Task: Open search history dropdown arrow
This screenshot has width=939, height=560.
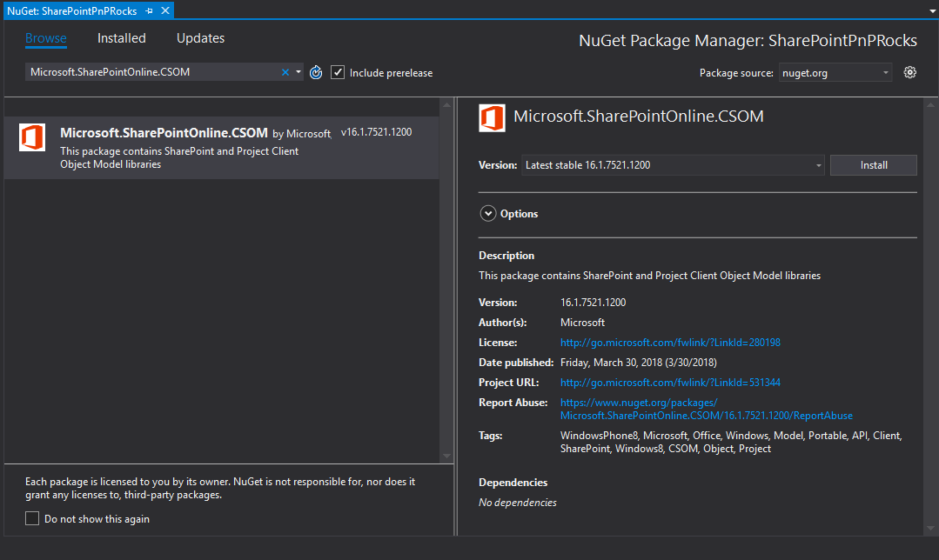Action: pyautogui.click(x=298, y=73)
